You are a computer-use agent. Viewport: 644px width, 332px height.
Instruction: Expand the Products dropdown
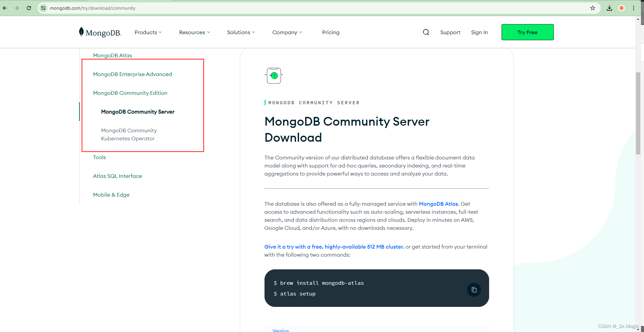click(148, 32)
